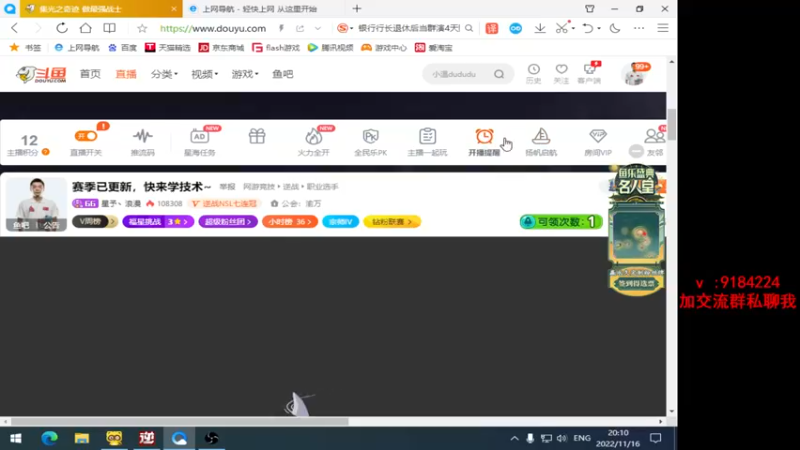Image resolution: width=800 pixels, height=450 pixels.
Task: Open a new browser tab with plus
Action: (357, 9)
